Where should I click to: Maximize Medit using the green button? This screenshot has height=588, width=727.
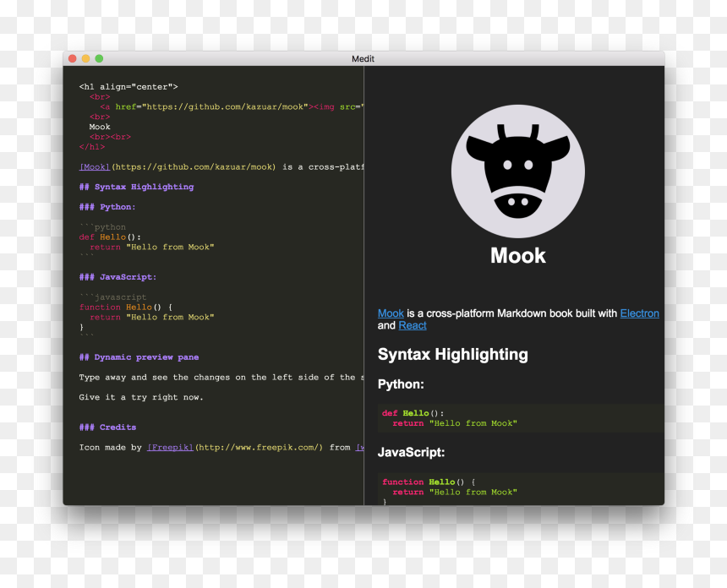click(x=99, y=58)
